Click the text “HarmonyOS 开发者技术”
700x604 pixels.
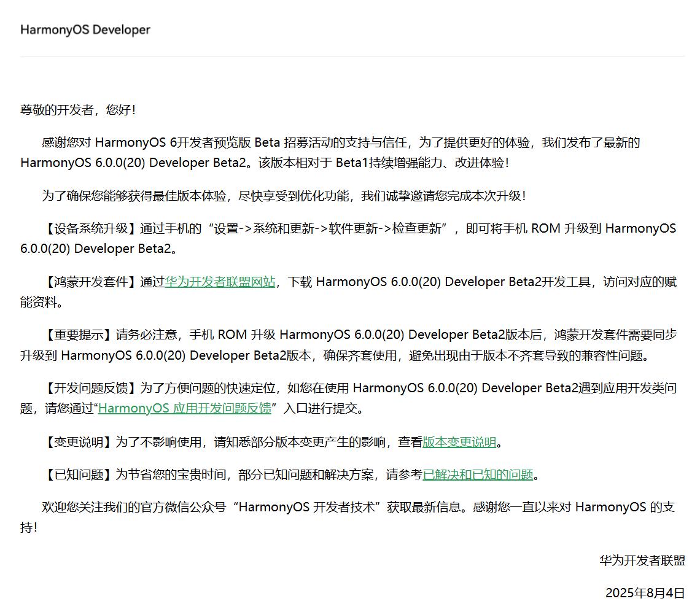click(x=308, y=506)
